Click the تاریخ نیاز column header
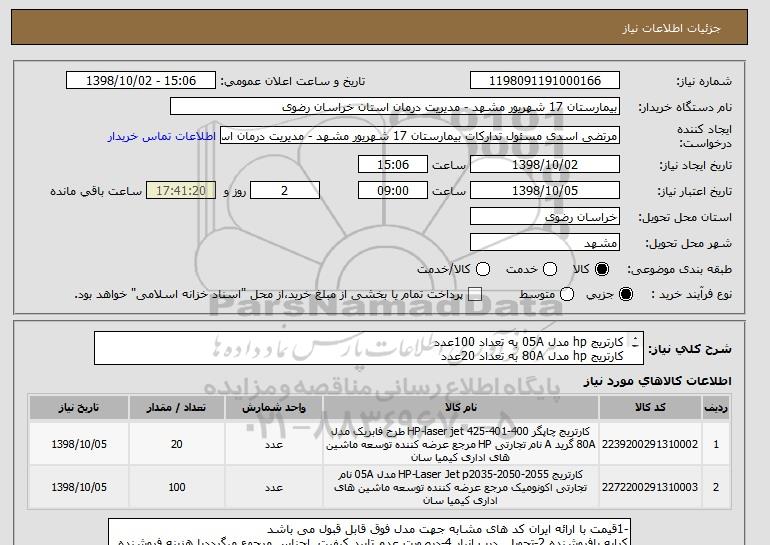The image size is (770, 545). coord(79,408)
